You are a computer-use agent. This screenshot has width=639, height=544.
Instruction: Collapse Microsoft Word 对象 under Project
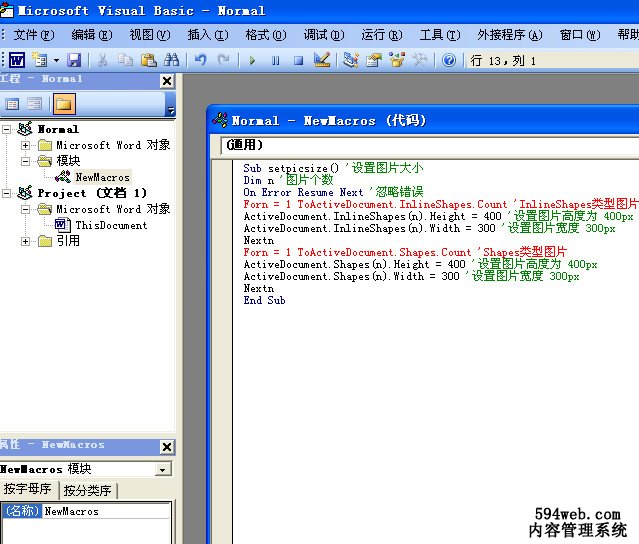coord(25,209)
